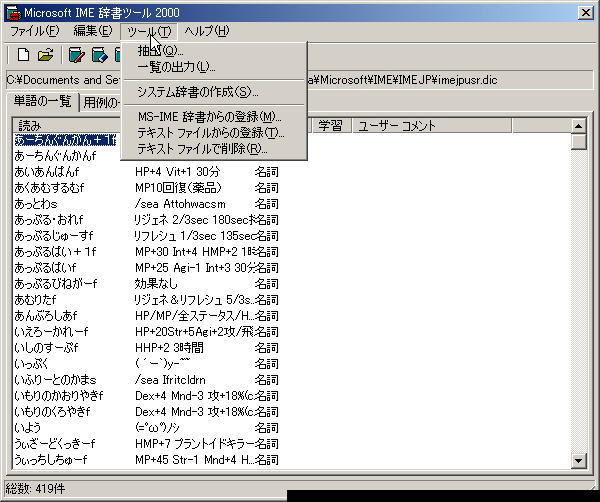Choose 一覧の出力(L)... menu entry

[x=214, y=67]
